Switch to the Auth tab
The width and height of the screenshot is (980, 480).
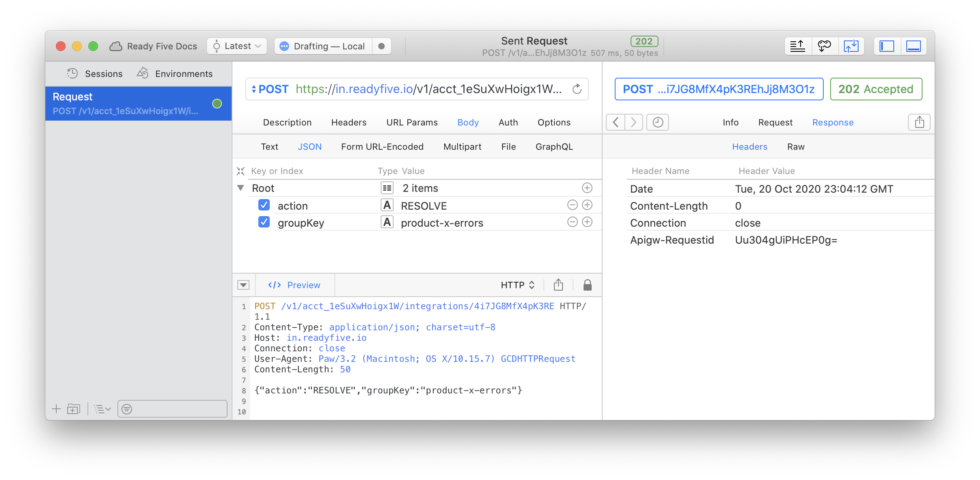[x=508, y=122]
